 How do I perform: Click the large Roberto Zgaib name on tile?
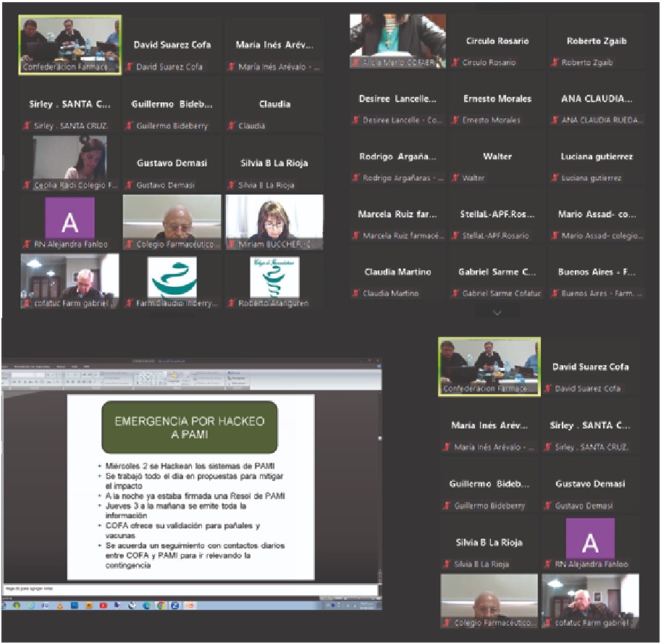click(597, 41)
